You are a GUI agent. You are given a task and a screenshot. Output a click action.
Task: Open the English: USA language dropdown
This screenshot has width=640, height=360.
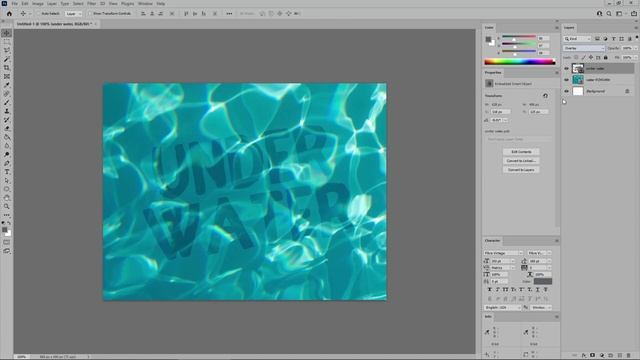click(x=502, y=307)
